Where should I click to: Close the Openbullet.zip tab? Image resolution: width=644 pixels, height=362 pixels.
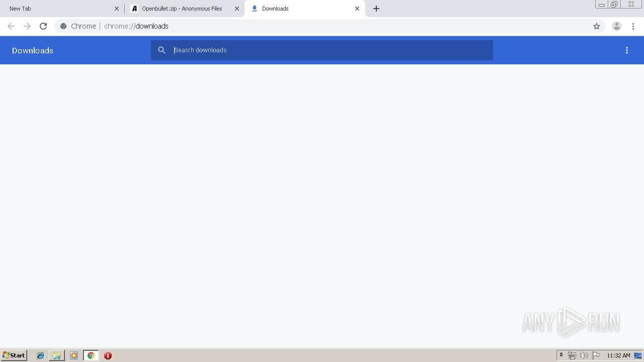pyautogui.click(x=237, y=9)
